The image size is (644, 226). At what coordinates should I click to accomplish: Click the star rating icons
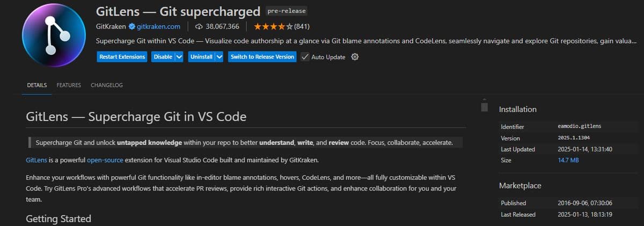click(273, 26)
